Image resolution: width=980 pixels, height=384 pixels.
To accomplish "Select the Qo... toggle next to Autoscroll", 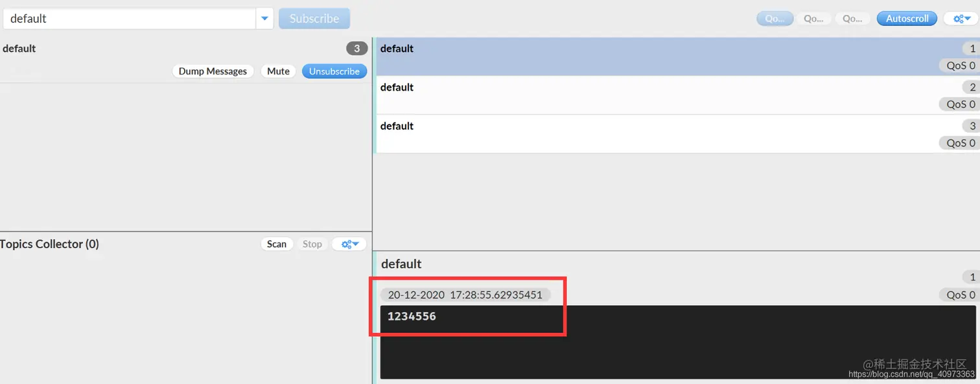I will pyautogui.click(x=852, y=19).
